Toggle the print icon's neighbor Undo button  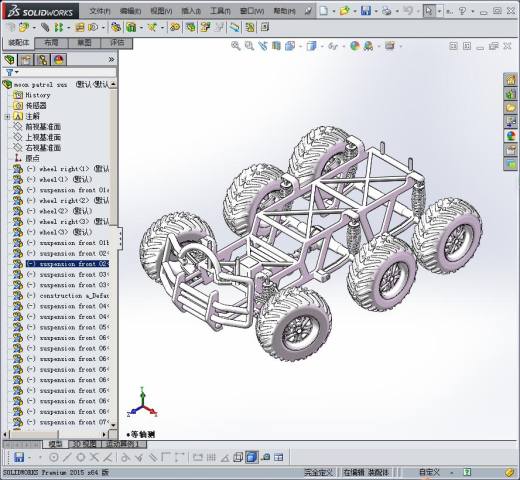(x=408, y=11)
